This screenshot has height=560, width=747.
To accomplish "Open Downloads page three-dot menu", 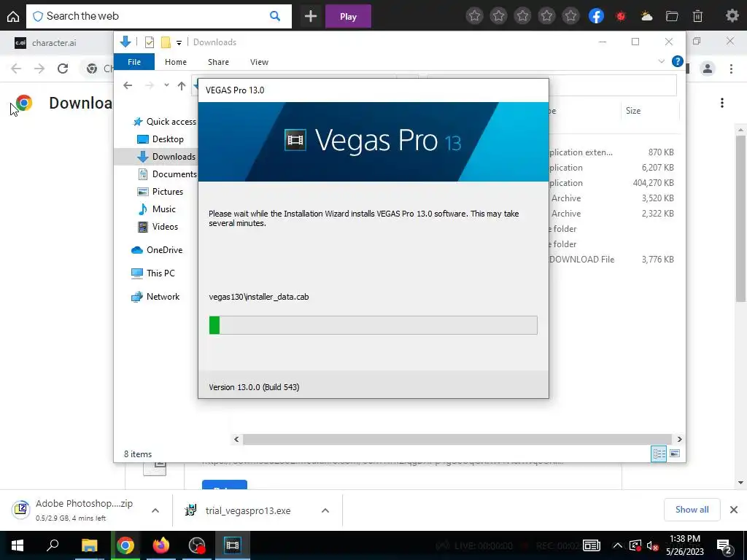I will (722, 103).
